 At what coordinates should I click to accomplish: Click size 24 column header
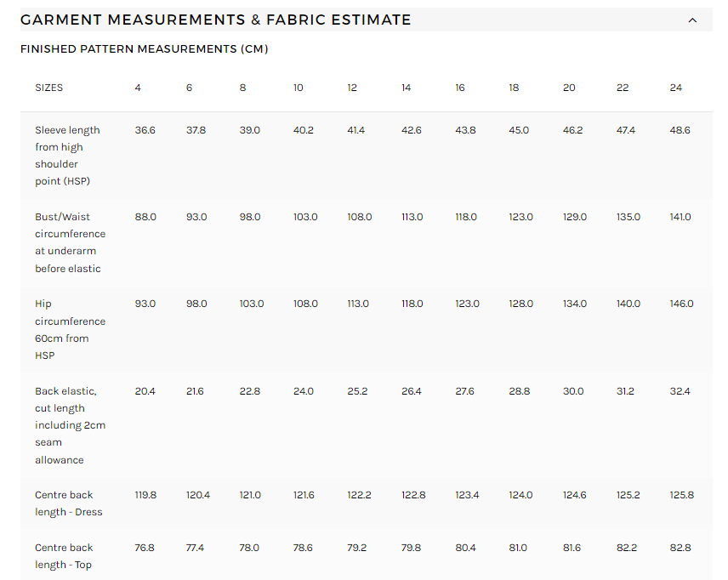point(675,88)
